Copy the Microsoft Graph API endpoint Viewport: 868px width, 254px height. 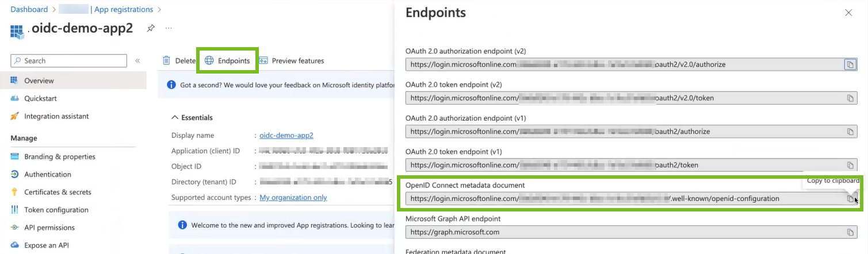coord(850,232)
